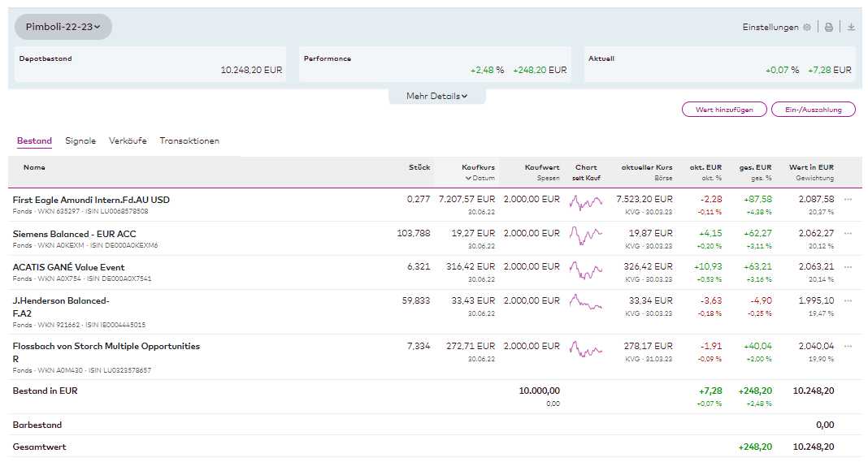The width and height of the screenshot is (868, 462).
Task: Click the Wert hinzufügen button
Action: [723, 110]
